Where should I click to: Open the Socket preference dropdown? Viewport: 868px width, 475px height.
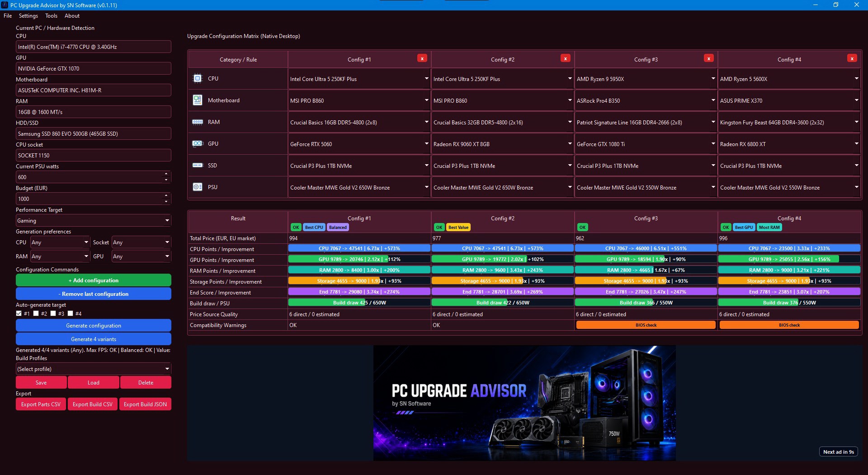(141, 242)
